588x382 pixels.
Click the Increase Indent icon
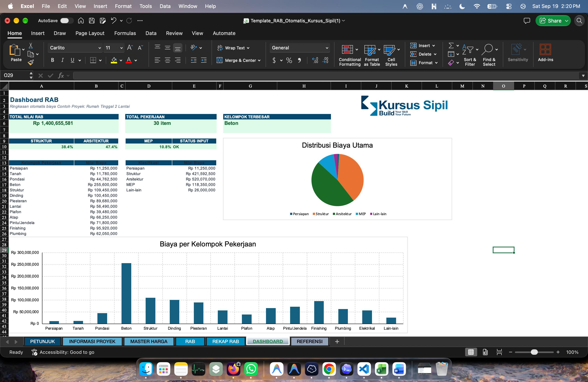click(204, 60)
